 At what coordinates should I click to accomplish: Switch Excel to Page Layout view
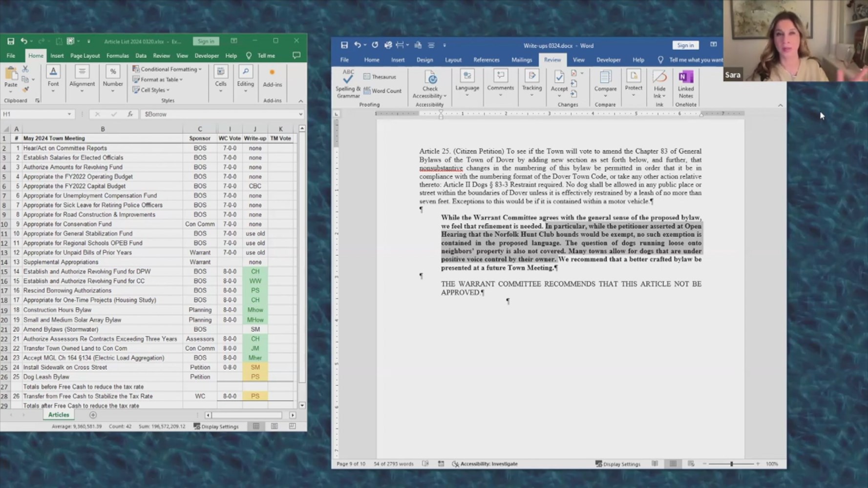pos(274,427)
